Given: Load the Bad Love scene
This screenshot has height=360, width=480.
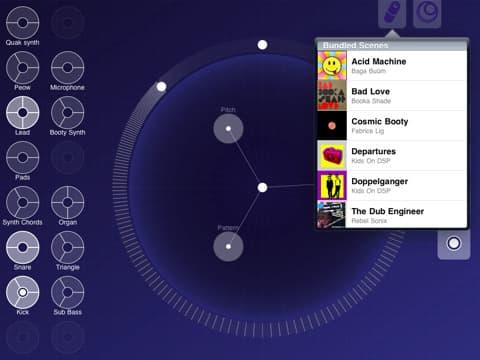Looking at the screenshot, I should pos(392,96).
